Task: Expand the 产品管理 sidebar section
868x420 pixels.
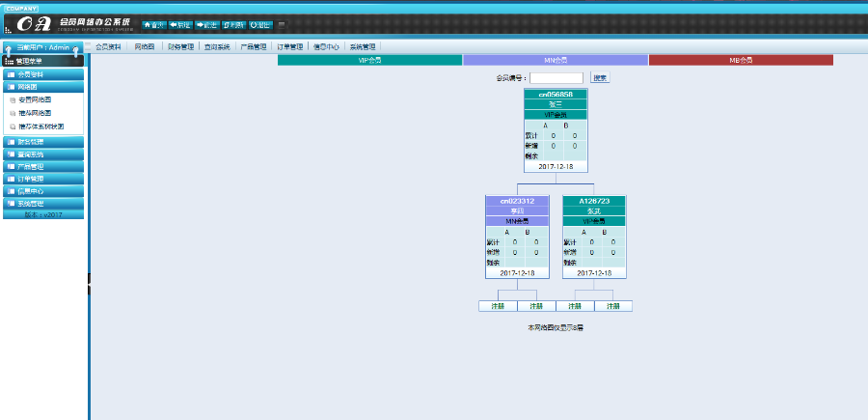Action: pos(43,166)
